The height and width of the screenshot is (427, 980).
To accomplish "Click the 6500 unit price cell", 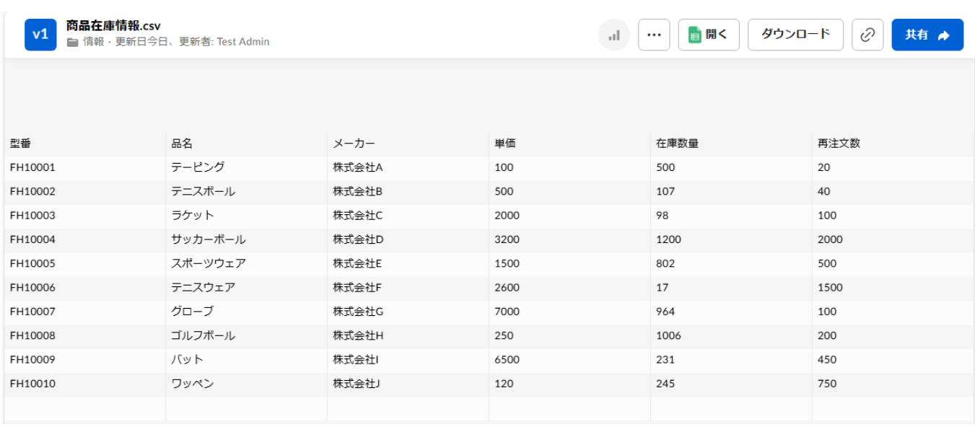I will (x=507, y=359).
